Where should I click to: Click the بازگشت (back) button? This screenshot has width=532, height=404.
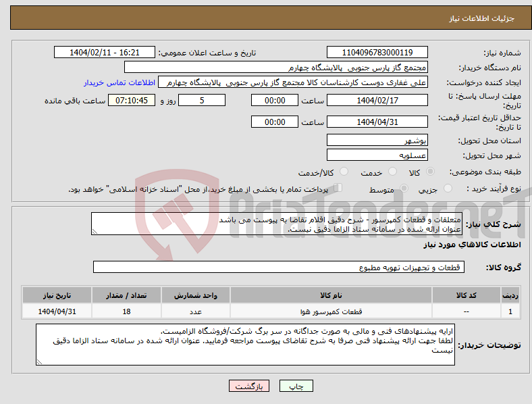tap(249, 386)
